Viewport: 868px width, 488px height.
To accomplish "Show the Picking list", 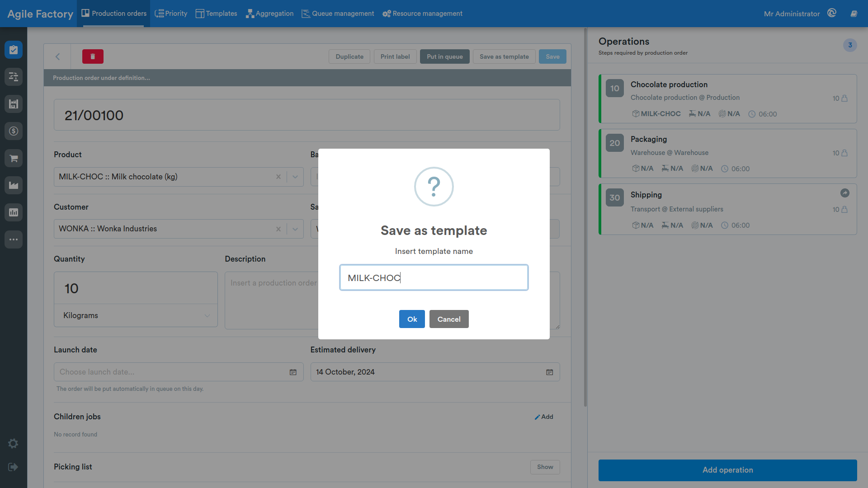I will click(x=545, y=467).
